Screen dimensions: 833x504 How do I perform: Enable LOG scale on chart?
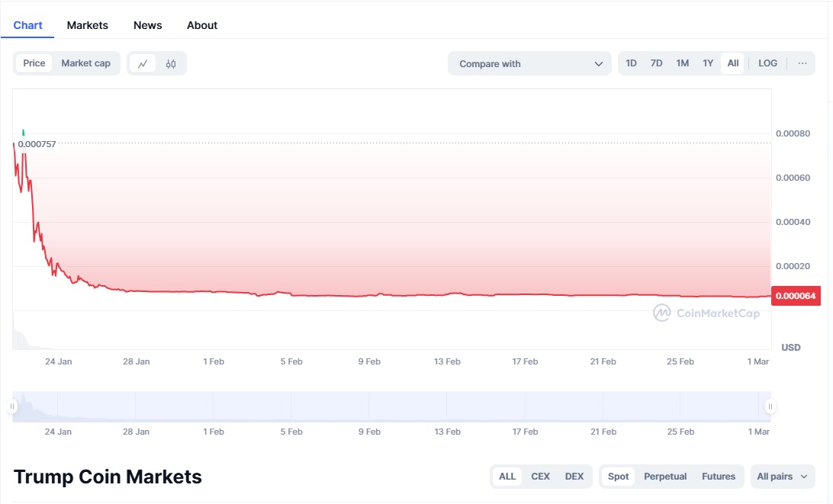point(767,63)
